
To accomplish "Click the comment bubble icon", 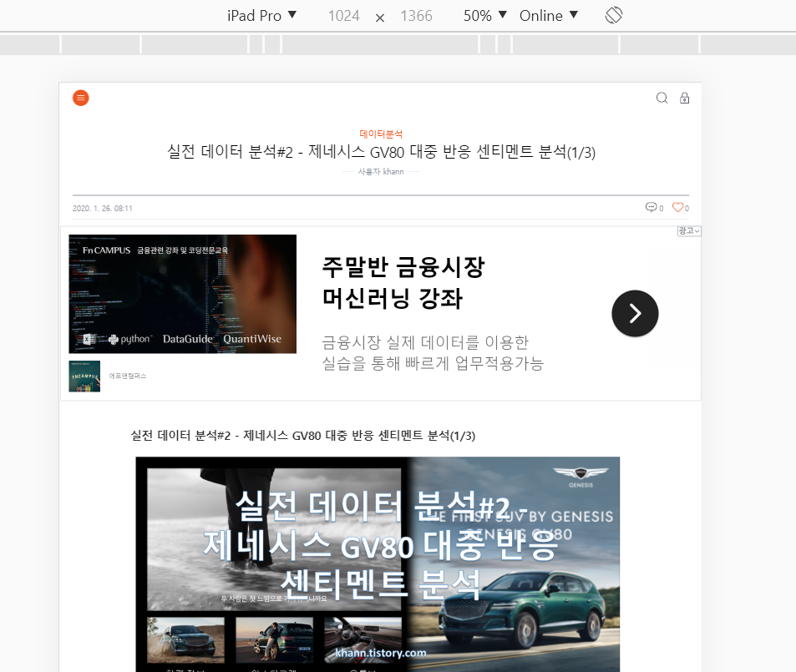I will click(651, 207).
